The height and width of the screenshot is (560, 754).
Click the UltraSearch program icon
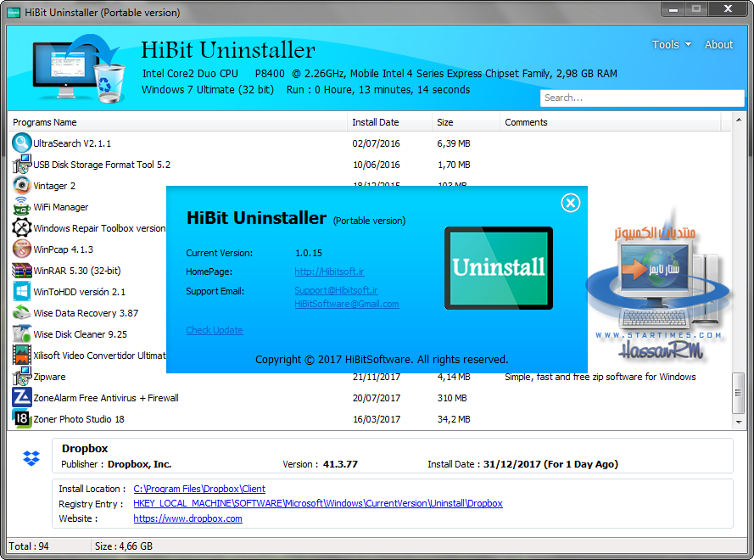[x=21, y=143]
